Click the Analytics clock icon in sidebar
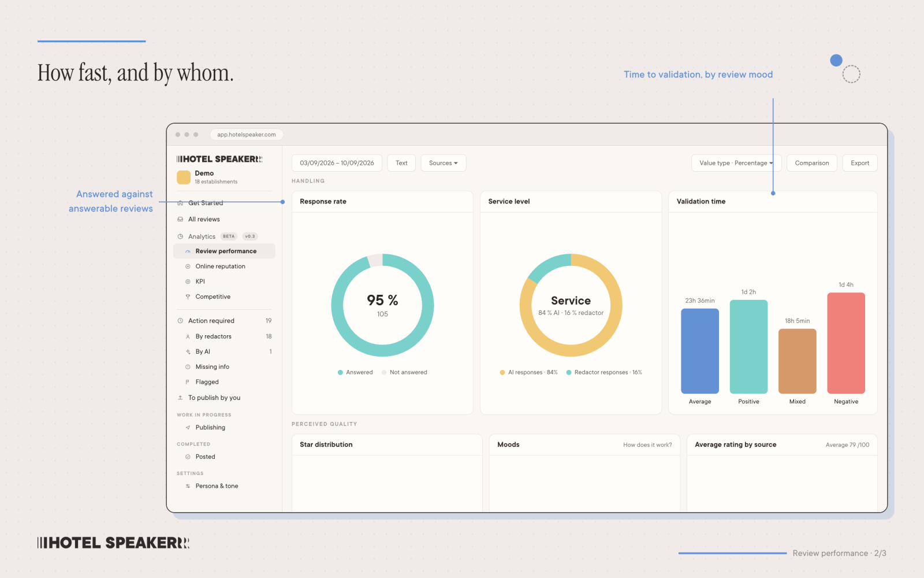 [180, 236]
